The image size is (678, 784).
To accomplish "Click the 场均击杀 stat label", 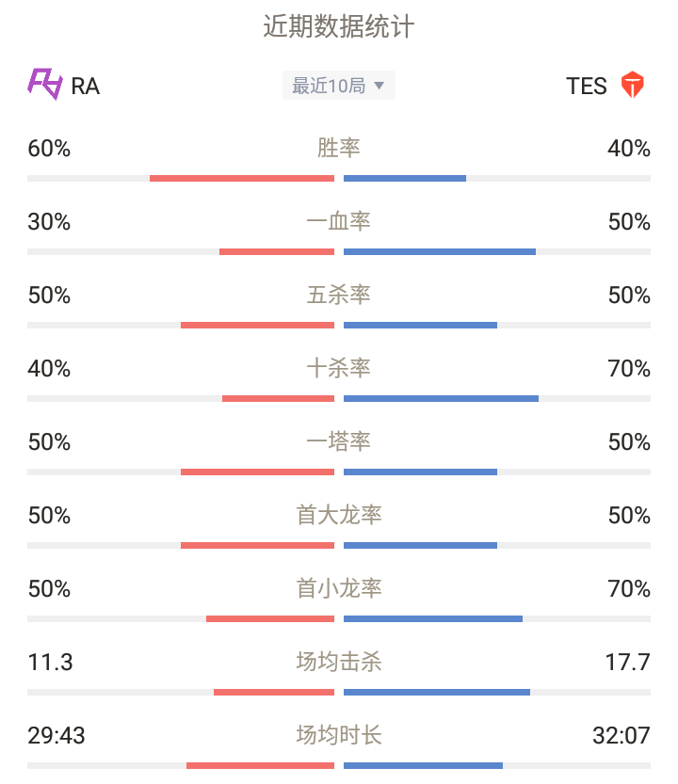I will [x=339, y=662].
